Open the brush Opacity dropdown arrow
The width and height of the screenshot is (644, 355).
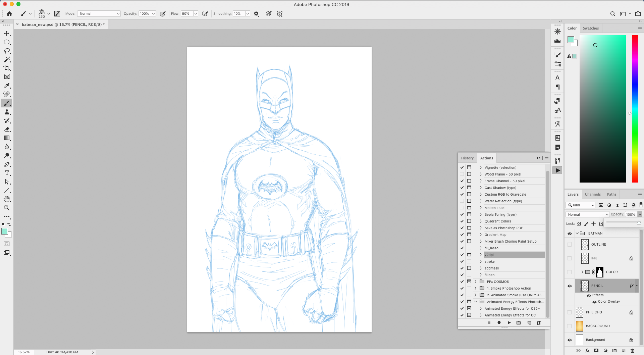tap(153, 14)
